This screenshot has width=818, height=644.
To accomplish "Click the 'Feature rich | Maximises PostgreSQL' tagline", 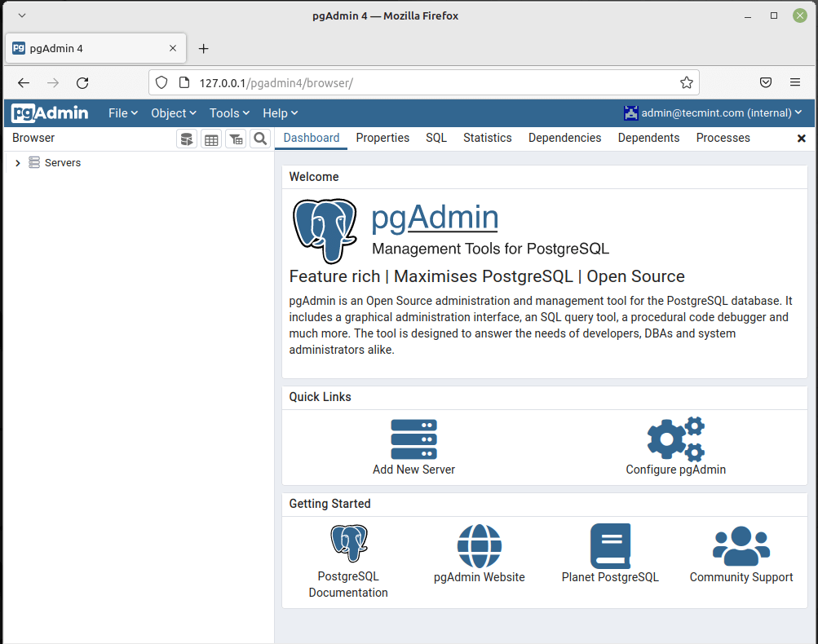I will [x=487, y=276].
